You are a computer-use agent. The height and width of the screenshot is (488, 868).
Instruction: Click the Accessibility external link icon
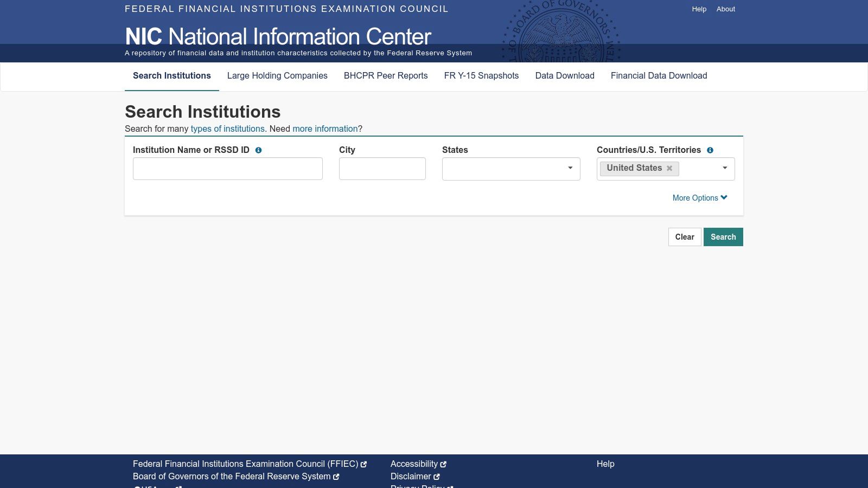[x=443, y=464]
